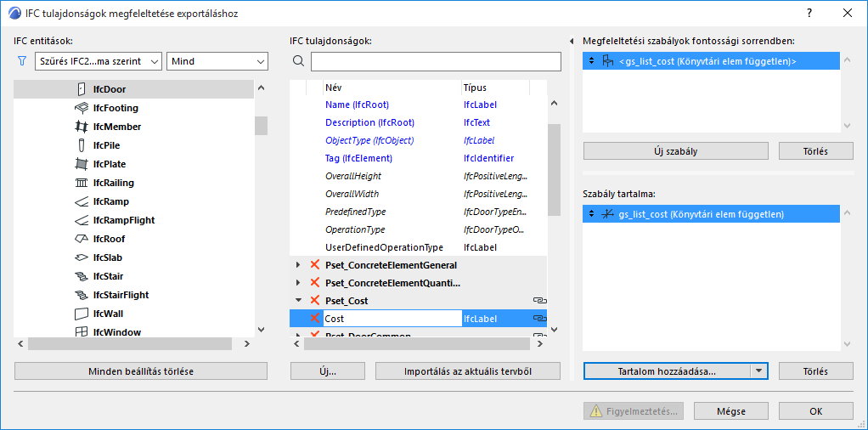Click the IfcWindow entity icon
Screen dimensions: 868x430
tap(82, 332)
